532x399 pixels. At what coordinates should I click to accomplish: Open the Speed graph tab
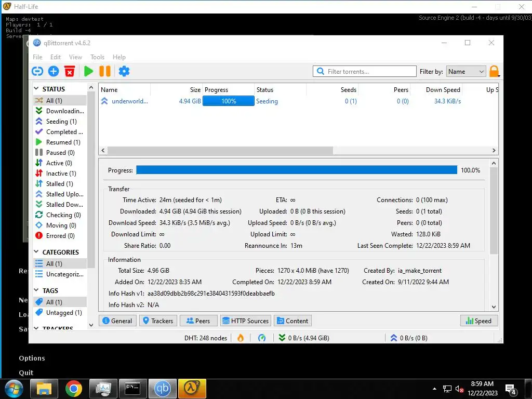click(479, 321)
